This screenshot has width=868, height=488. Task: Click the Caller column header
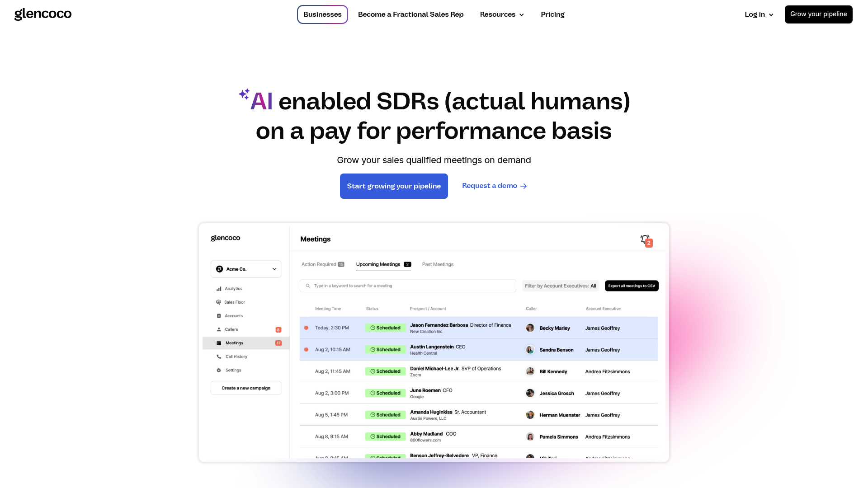coord(531,309)
